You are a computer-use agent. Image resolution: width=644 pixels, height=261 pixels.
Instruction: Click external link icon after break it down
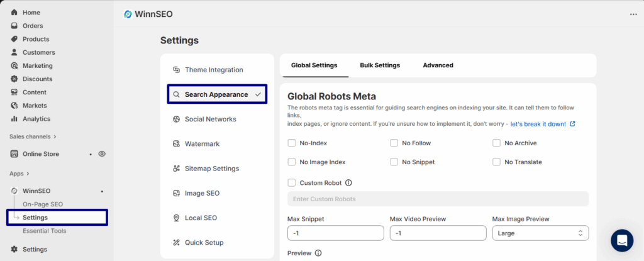(x=572, y=124)
